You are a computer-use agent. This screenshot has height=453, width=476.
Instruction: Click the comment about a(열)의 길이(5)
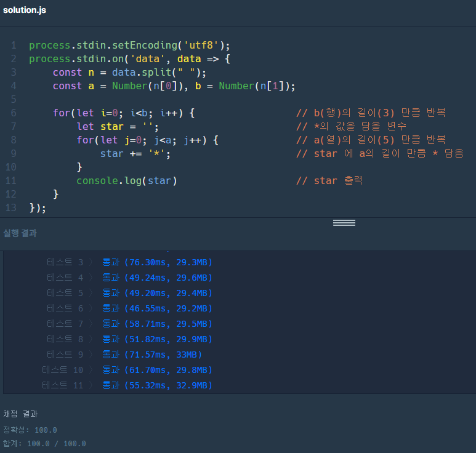pyautogui.click(x=371, y=140)
